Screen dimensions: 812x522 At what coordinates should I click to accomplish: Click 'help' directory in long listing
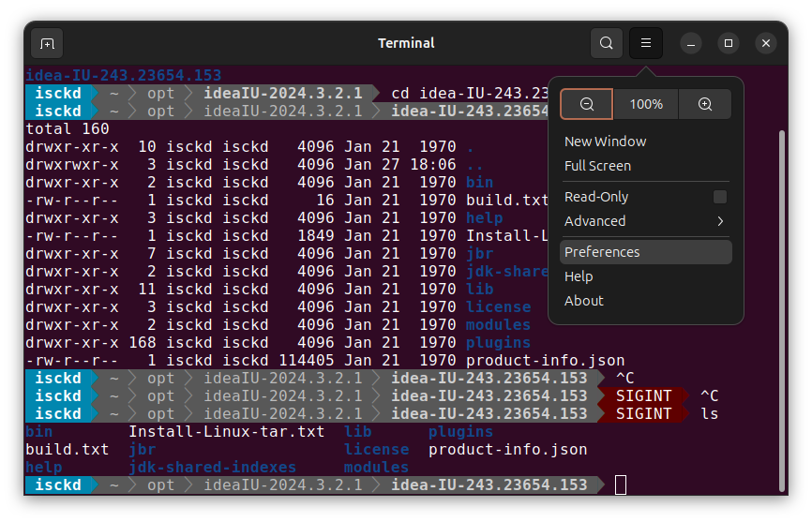(x=484, y=217)
